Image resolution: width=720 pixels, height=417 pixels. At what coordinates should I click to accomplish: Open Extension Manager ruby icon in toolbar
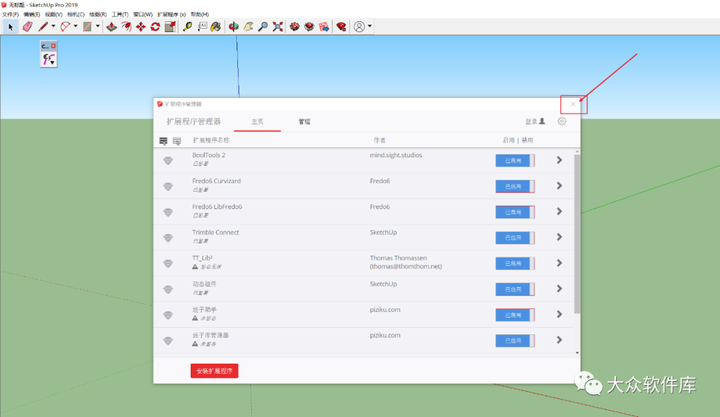[x=341, y=27]
